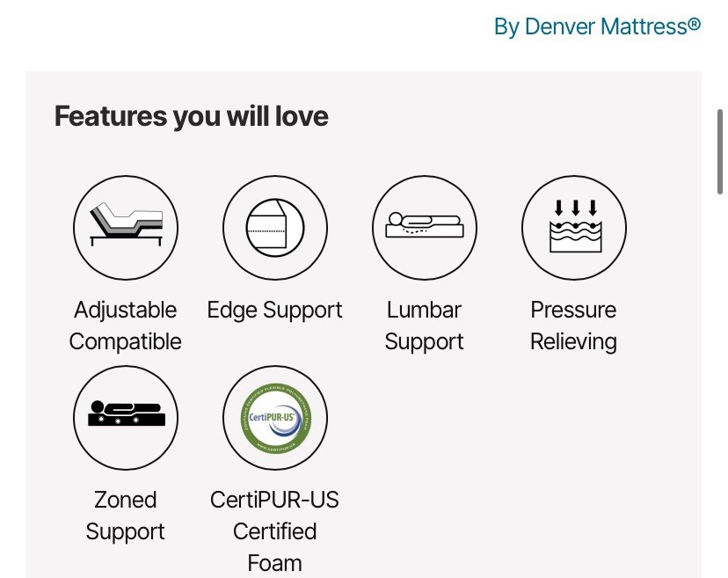Click the "Lumbar Support" label text

[425, 326]
